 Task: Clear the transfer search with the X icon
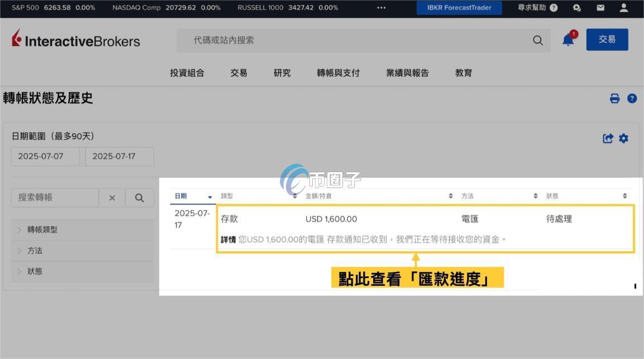[x=111, y=197]
